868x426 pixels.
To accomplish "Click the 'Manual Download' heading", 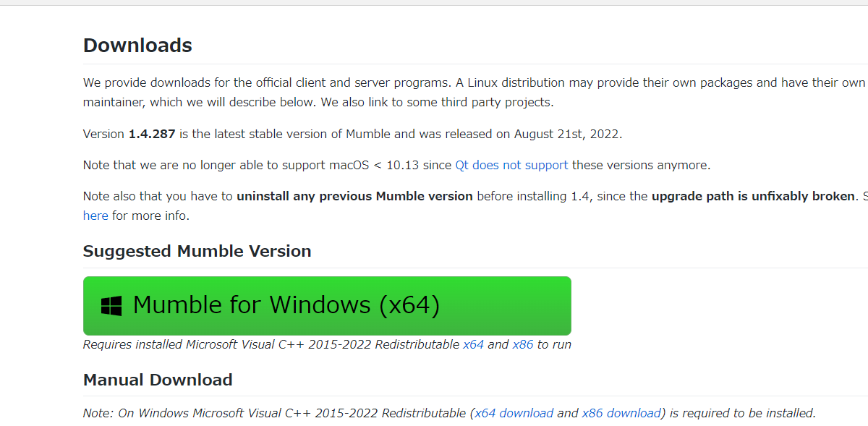I will pos(158,380).
